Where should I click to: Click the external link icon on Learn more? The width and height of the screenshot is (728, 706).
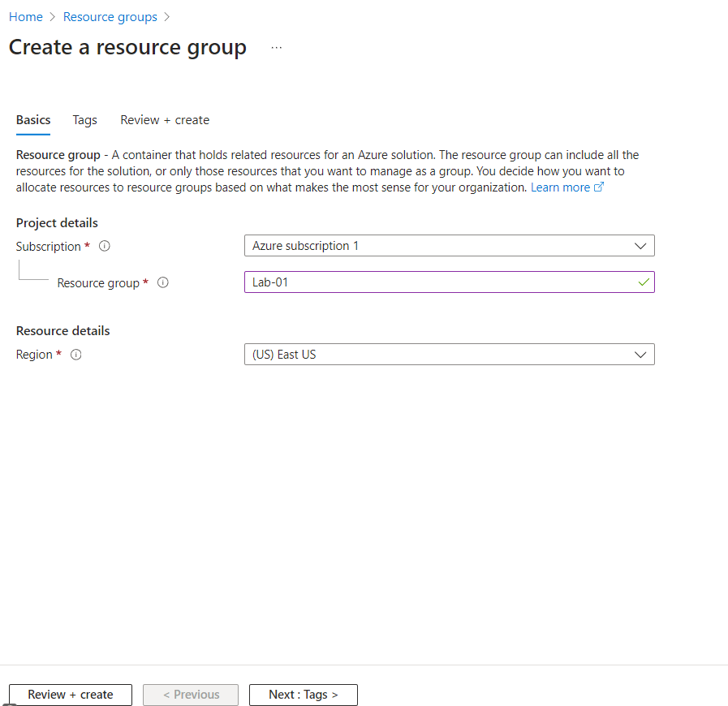coord(599,187)
